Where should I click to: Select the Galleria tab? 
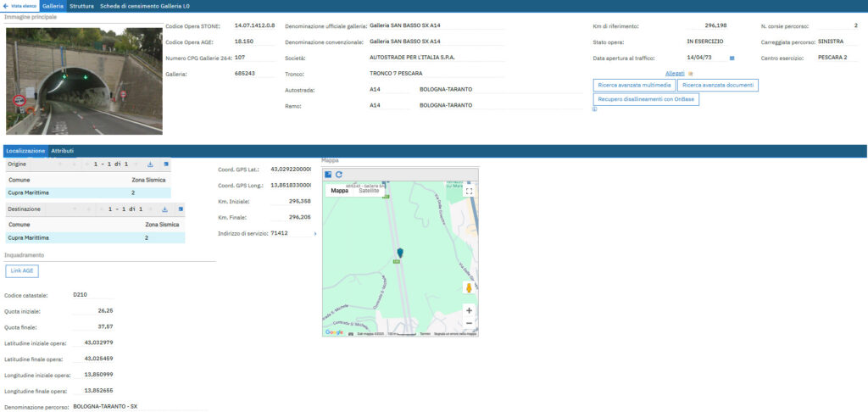(53, 6)
